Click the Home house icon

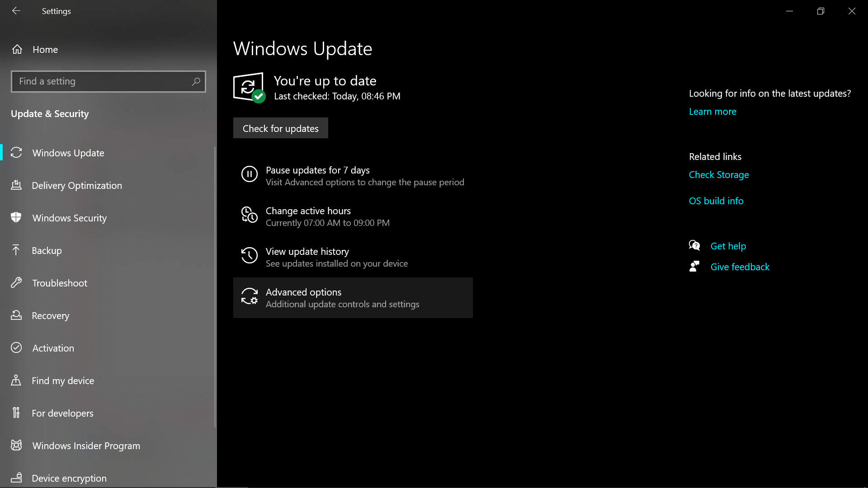(x=17, y=49)
